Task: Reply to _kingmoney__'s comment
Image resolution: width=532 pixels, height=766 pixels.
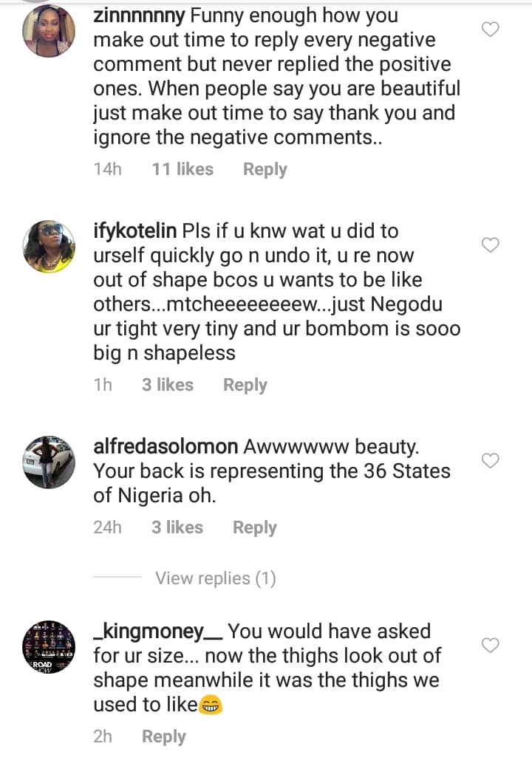Action: [x=163, y=736]
